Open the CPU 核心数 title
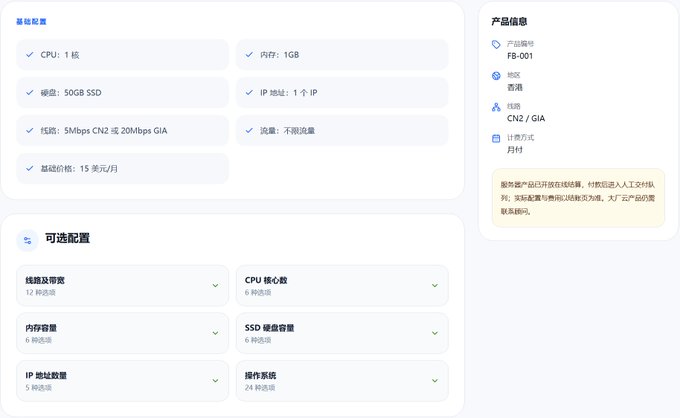 coord(266,281)
